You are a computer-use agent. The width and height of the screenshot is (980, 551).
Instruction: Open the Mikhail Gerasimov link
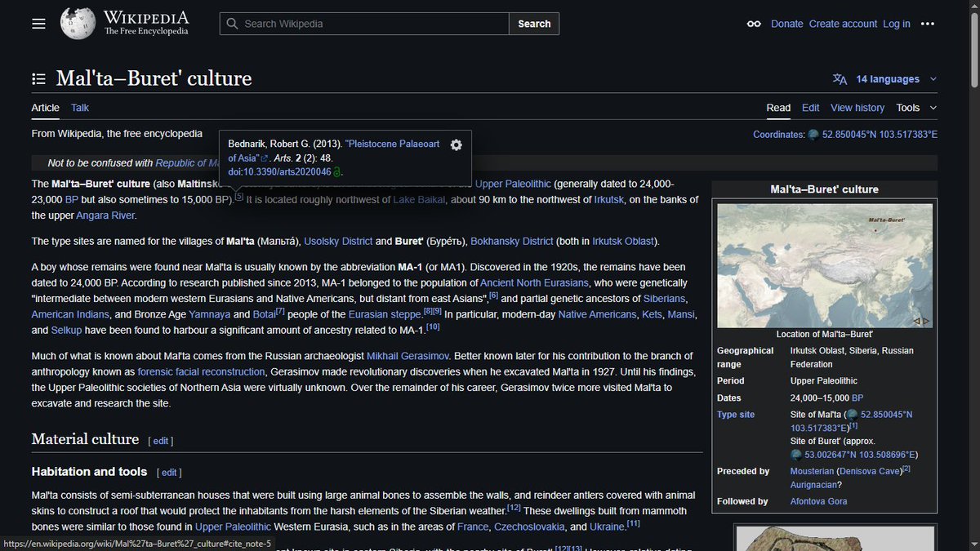pyautogui.click(x=407, y=356)
